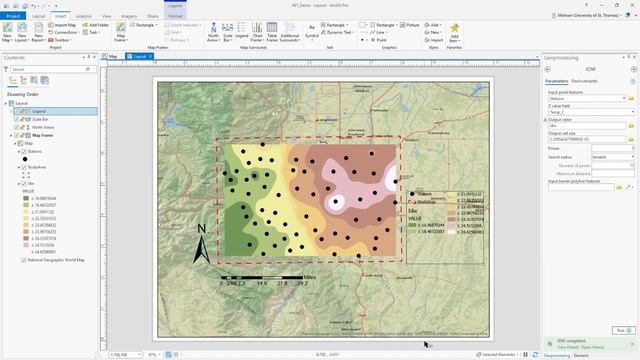
Task: Insert a Map Frame
Action: point(120,32)
